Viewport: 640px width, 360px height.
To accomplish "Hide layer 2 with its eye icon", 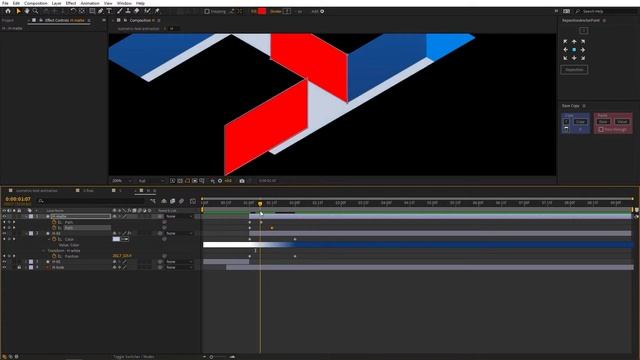I will pyautogui.click(x=4, y=233).
